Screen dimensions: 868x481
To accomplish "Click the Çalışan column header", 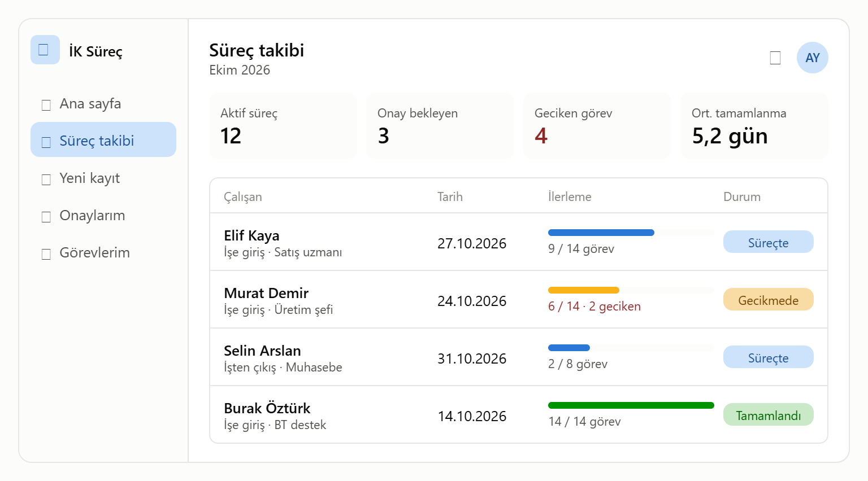I will [243, 196].
